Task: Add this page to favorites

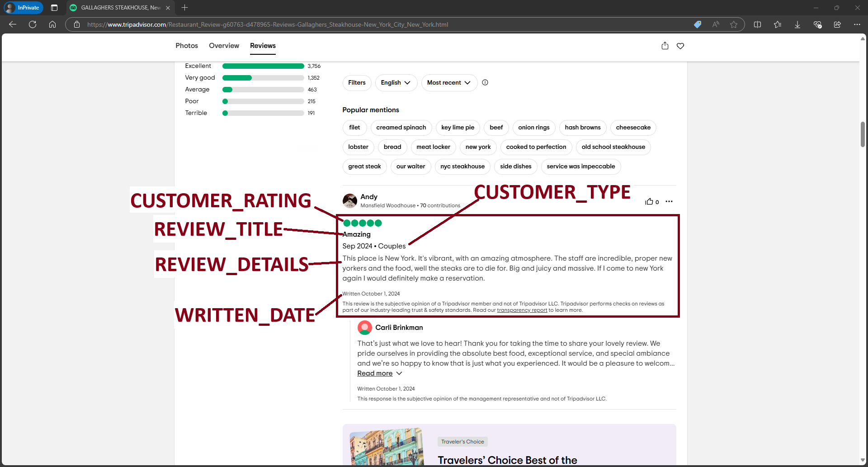Action: point(734,24)
